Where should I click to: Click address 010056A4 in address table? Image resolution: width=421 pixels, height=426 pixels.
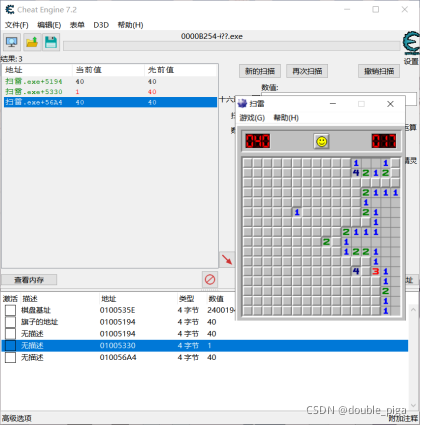click(x=118, y=358)
